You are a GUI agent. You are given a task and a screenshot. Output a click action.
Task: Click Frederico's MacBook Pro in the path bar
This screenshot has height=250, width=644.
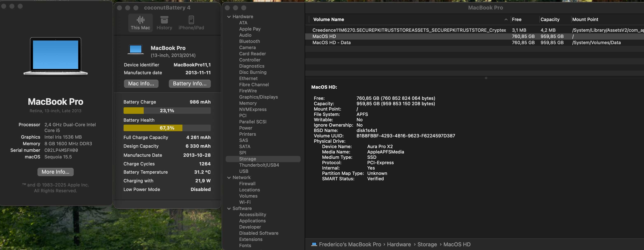point(350,244)
